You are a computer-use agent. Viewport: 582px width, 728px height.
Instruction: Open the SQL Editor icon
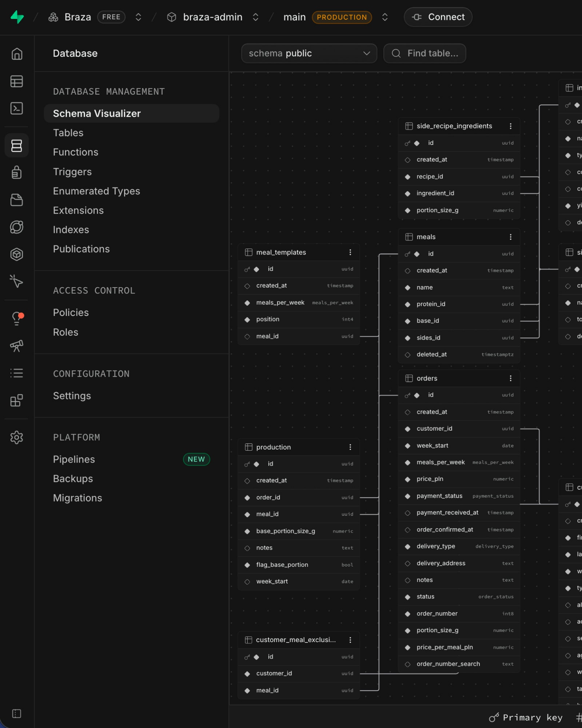(x=17, y=108)
